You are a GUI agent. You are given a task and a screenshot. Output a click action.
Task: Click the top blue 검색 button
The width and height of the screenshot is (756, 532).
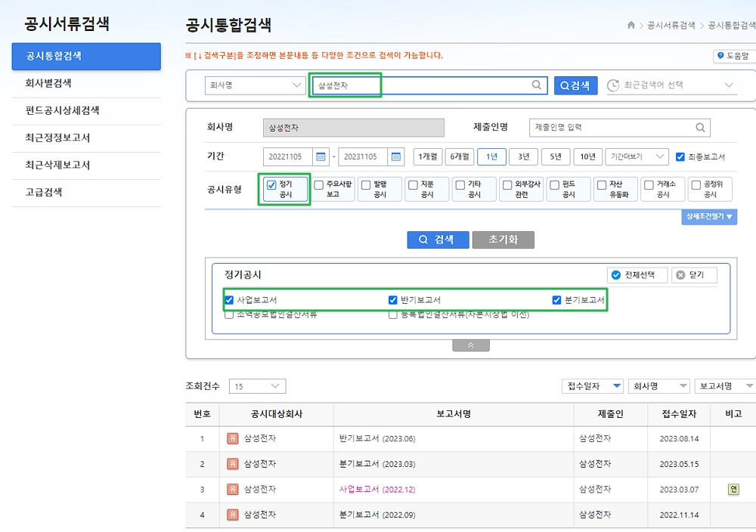click(x=575, y=85)
